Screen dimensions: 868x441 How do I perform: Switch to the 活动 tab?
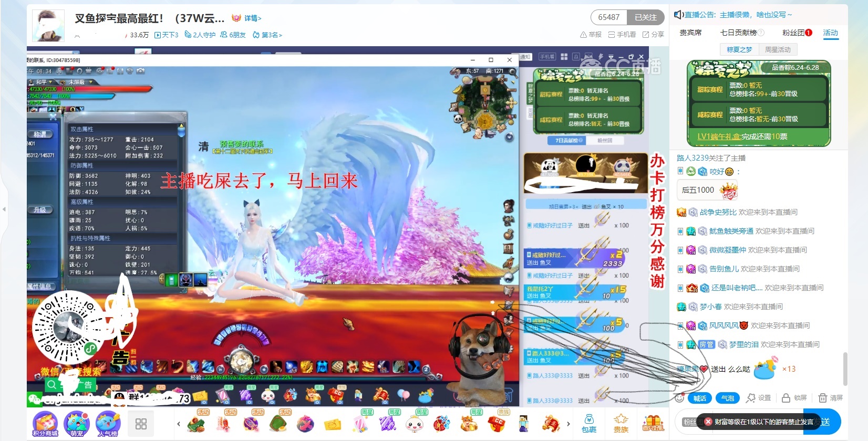click(x=831, y=33)
